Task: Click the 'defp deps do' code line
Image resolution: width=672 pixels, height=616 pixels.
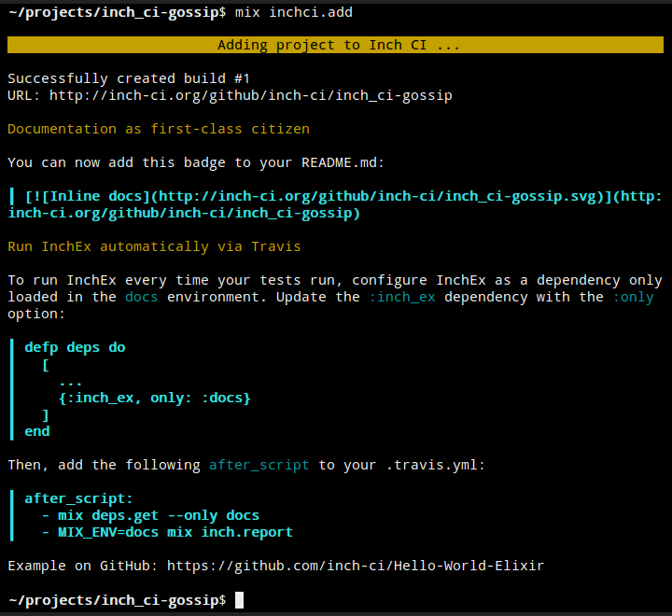Action: [x=75, y=347]
